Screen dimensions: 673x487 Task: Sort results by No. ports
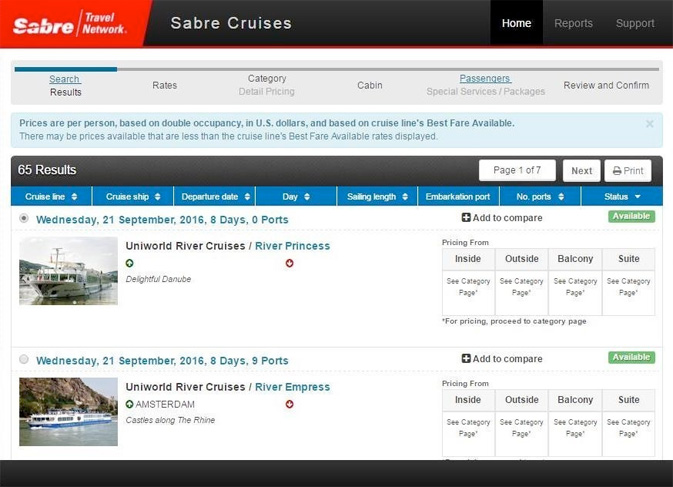coord(540,197)
